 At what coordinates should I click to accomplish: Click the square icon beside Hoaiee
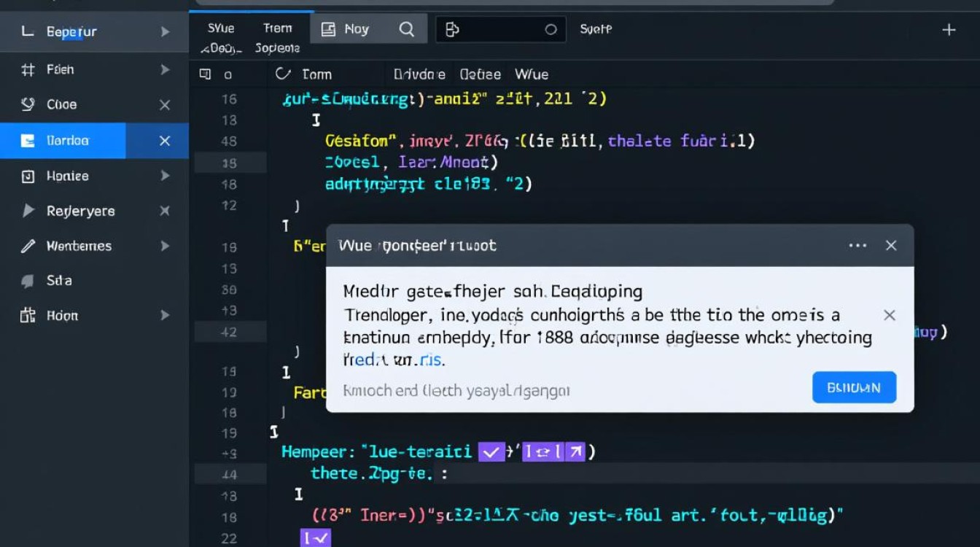click(28, 176)
